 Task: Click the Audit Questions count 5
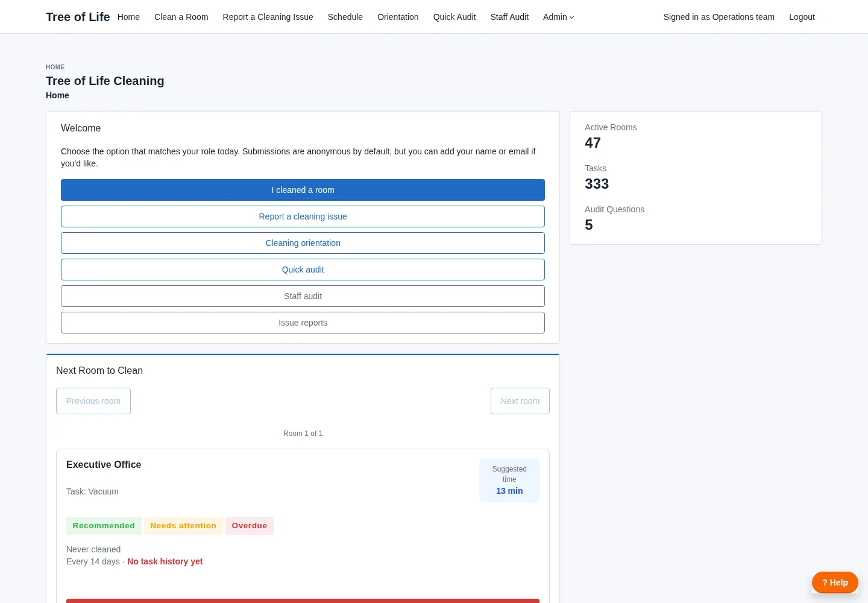(x=589, y=225)
